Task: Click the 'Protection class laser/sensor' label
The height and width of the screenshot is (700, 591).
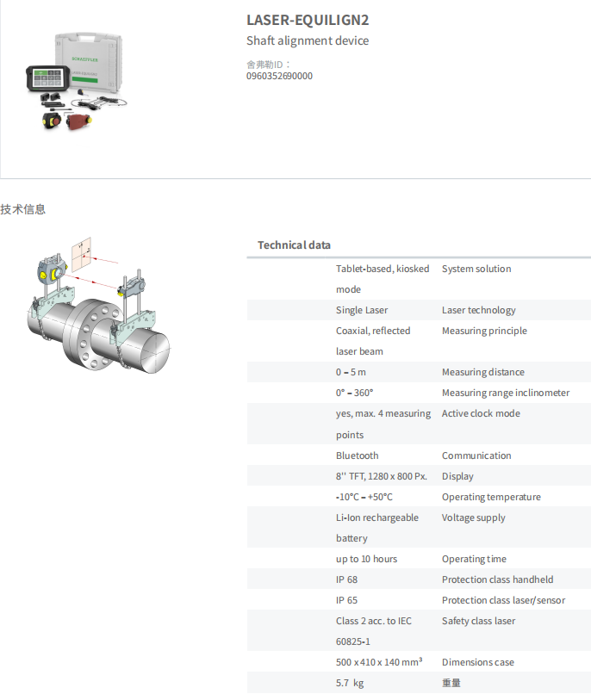Action: [x=504, y=600]
